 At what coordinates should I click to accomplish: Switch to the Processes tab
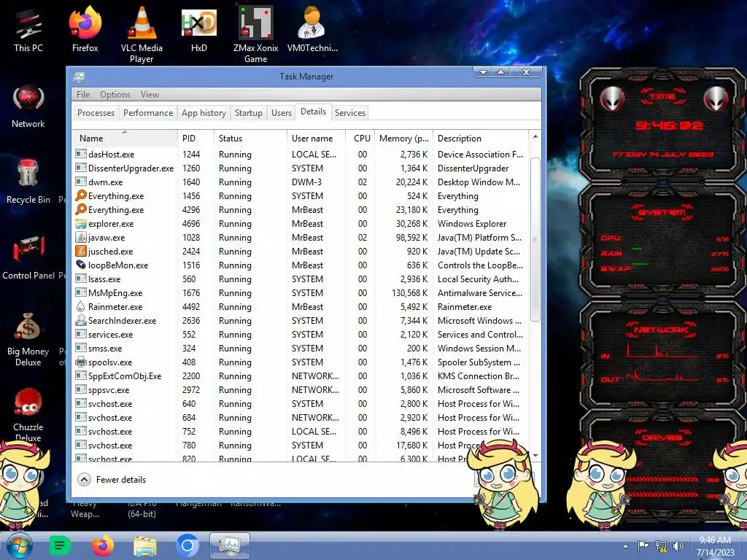click(96, 113)
